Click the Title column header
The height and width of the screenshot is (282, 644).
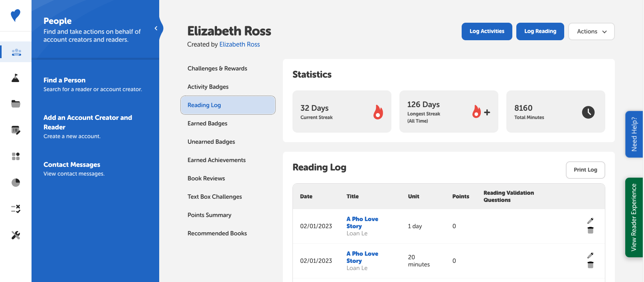coord(353,196)
